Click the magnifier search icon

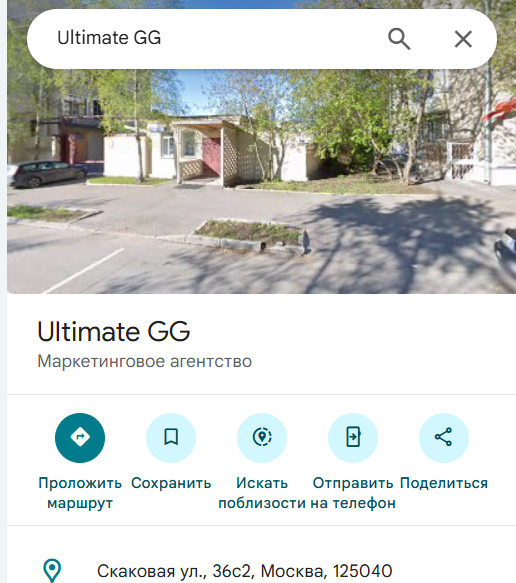click(x=399, y=39)
